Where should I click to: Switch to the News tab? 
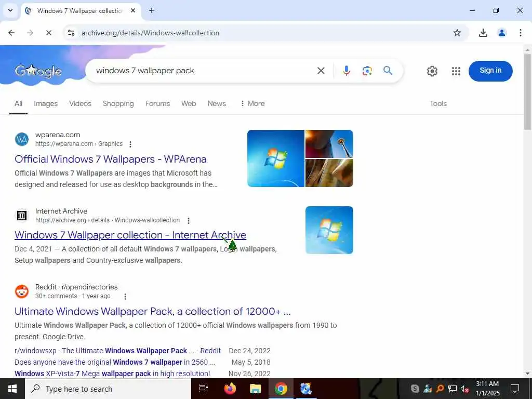coord(217,103)
